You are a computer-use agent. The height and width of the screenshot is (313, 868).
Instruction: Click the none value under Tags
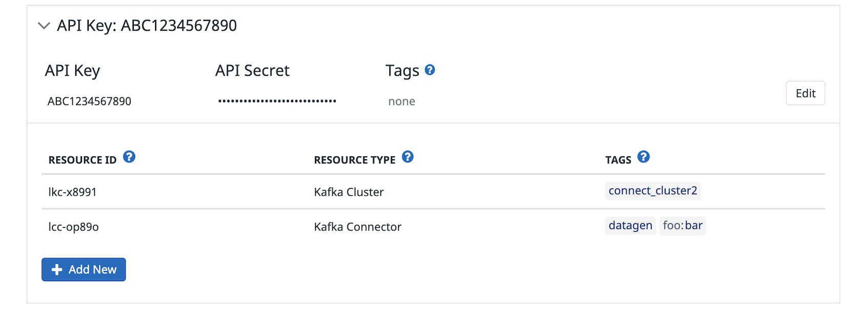click(x=401, y=101)
